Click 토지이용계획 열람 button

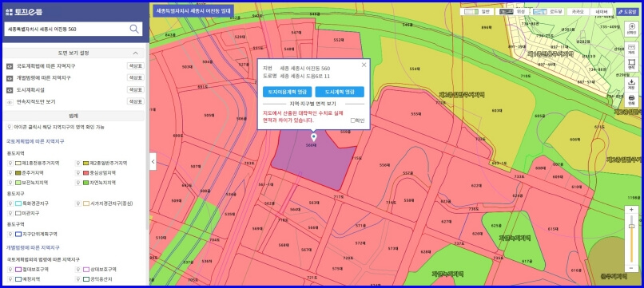click(287, 92)
